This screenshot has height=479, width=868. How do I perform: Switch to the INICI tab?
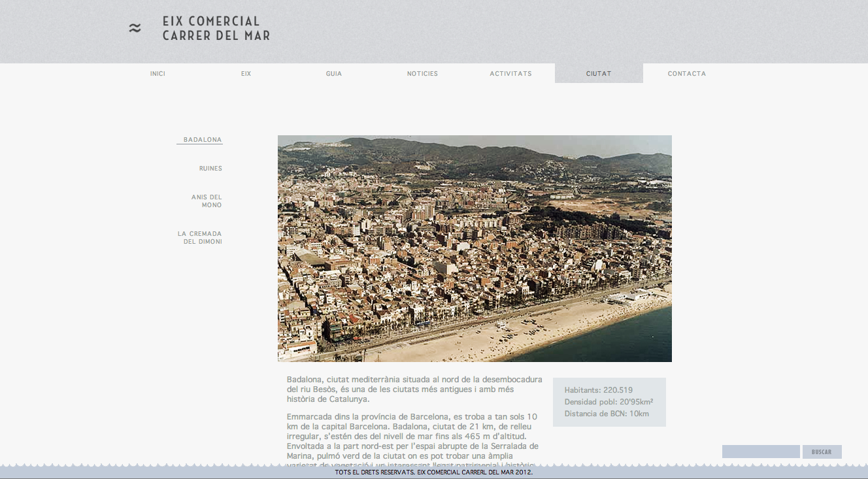coord(158,73)
